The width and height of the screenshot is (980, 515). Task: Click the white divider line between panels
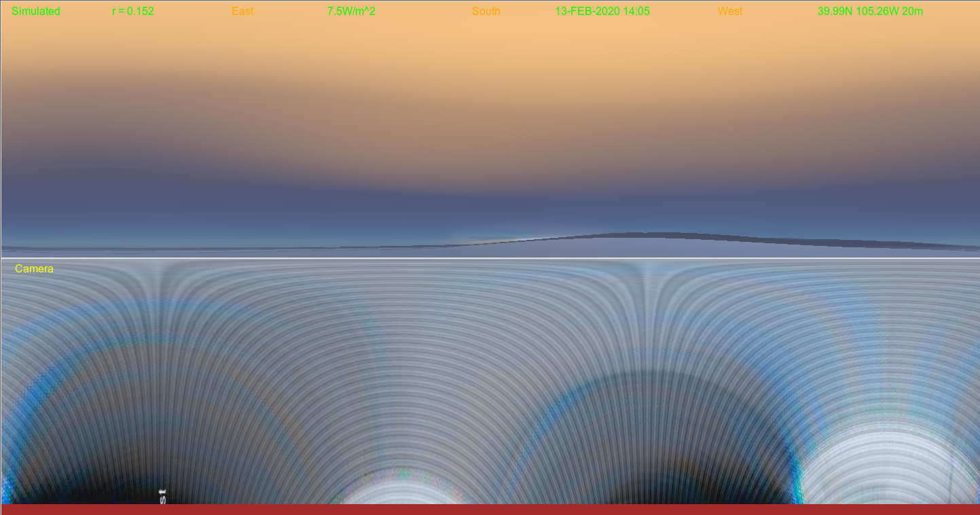tap(489, 258)
